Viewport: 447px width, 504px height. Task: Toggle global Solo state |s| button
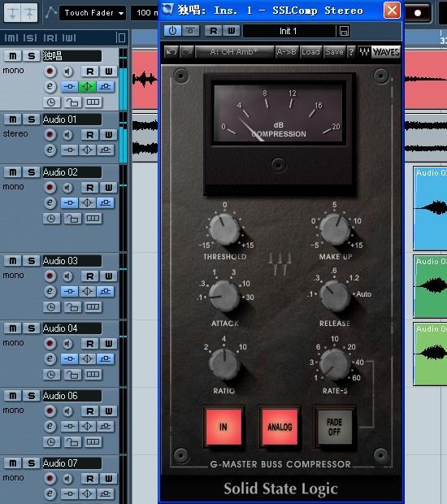tap(30, 38)
